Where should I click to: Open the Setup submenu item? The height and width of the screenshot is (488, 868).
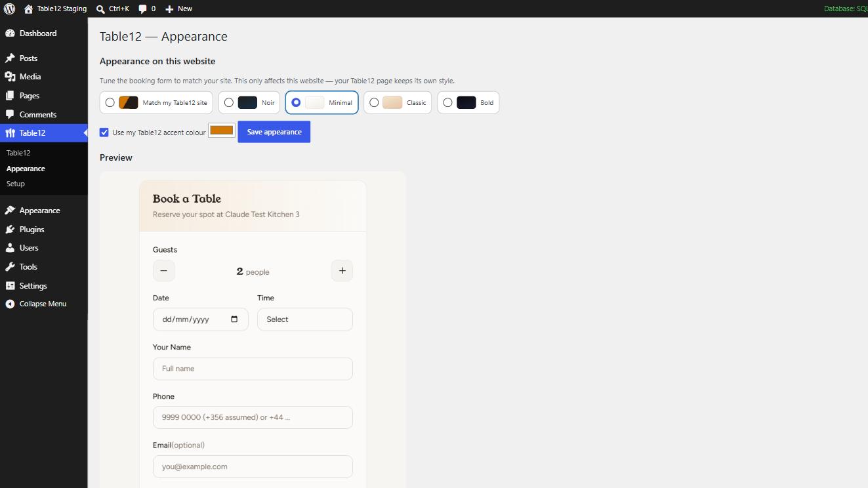(x=16, y=184)
